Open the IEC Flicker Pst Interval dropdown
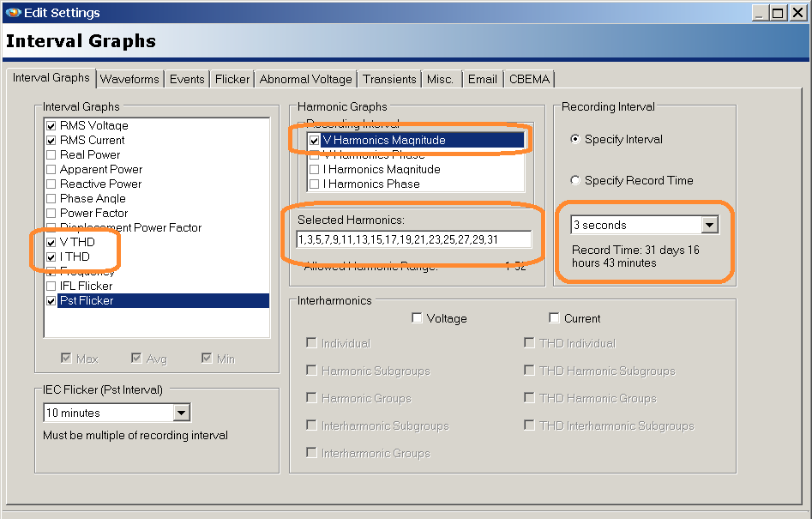Screen dimensions: 812x519 pyautogui.click(x=181, y=413)
